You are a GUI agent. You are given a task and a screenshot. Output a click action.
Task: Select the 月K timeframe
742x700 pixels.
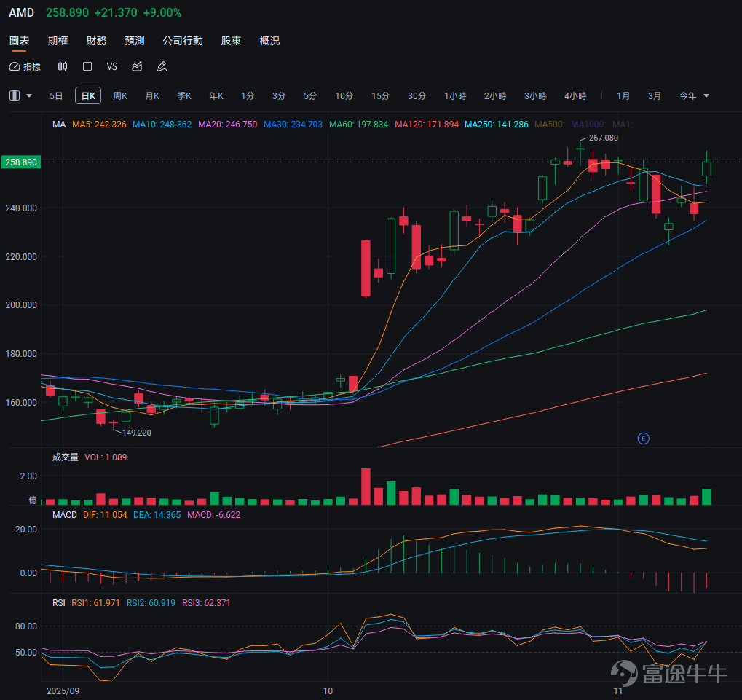click(x=152, y=96)
